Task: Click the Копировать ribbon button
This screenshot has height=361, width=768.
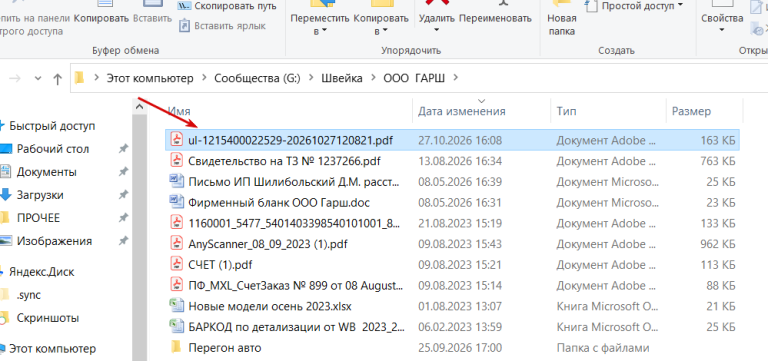Action: click(x=101, y=12)
